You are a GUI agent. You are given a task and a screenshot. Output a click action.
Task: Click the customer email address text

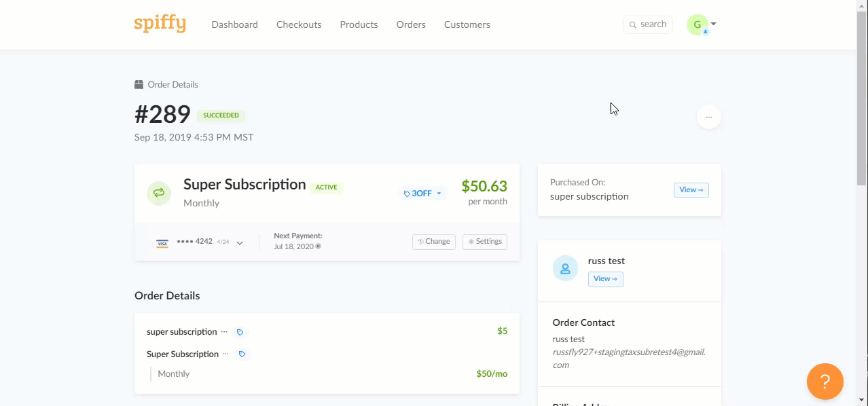(x=629, y=358)
